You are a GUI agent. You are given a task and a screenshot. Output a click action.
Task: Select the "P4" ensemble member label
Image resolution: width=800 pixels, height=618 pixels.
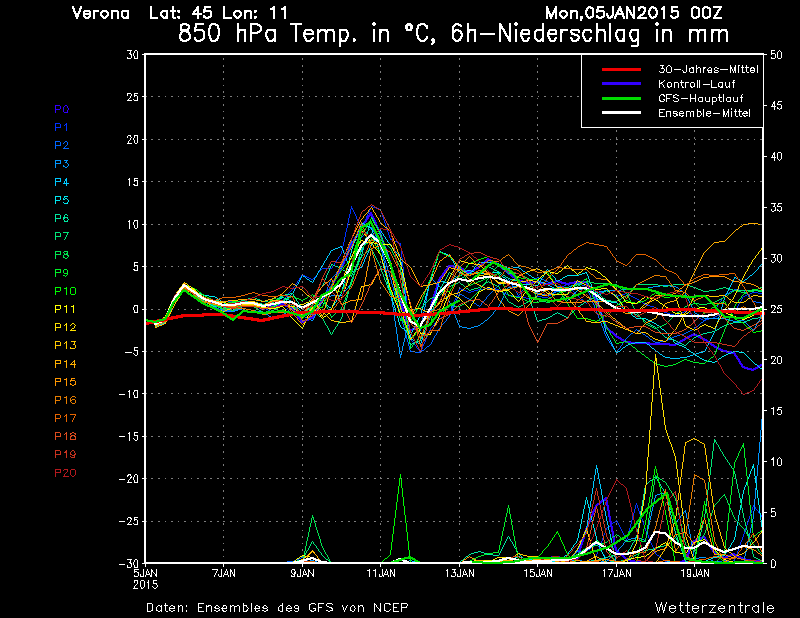62,182
